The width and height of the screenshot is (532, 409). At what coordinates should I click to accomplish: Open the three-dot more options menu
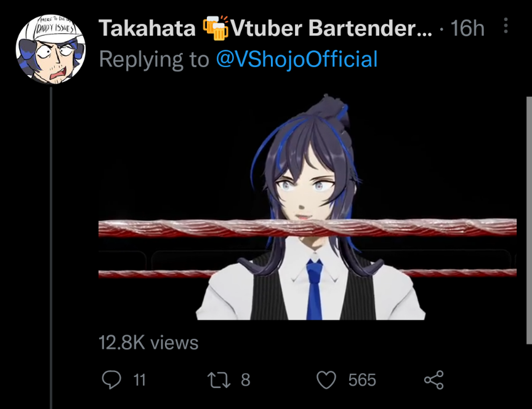click(506, 26)
